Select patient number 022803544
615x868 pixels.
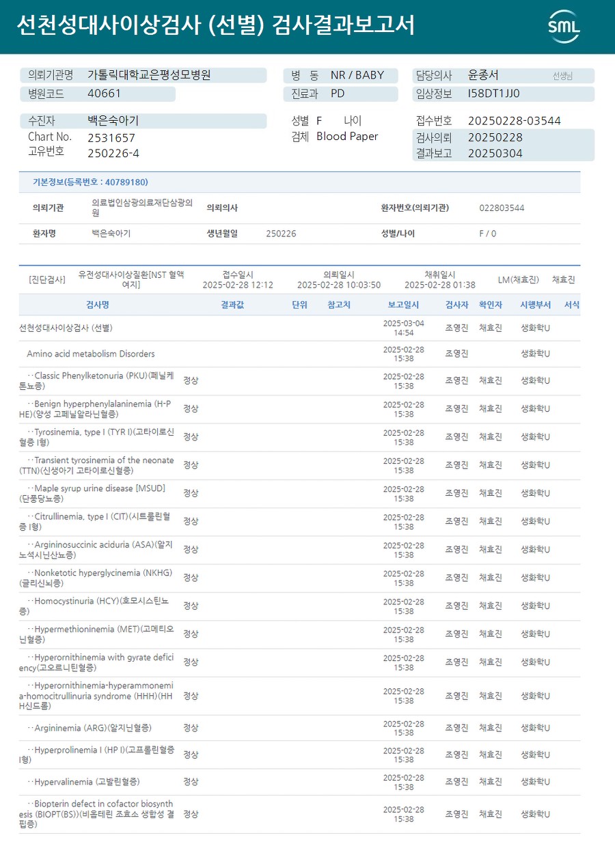point(502,208)
